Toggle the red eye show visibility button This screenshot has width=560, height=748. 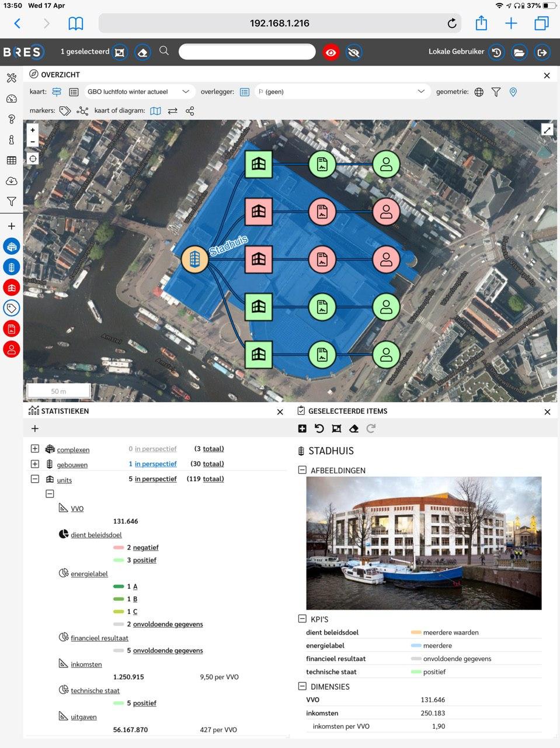[331, 52]
